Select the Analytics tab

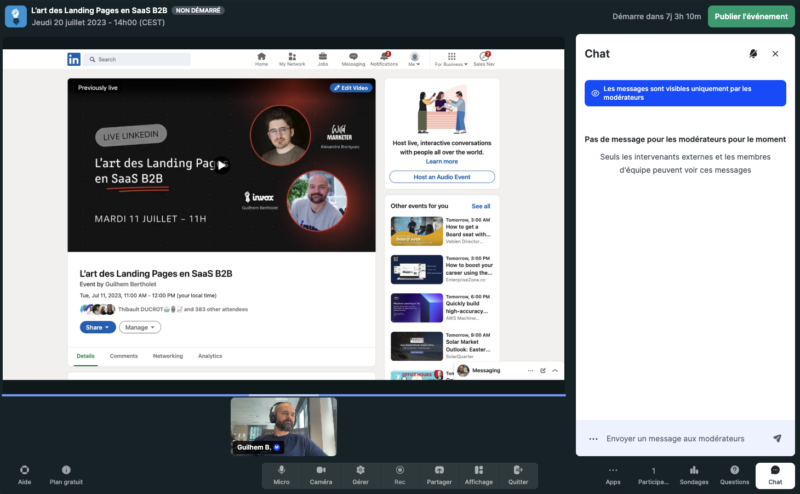point(210,356)
